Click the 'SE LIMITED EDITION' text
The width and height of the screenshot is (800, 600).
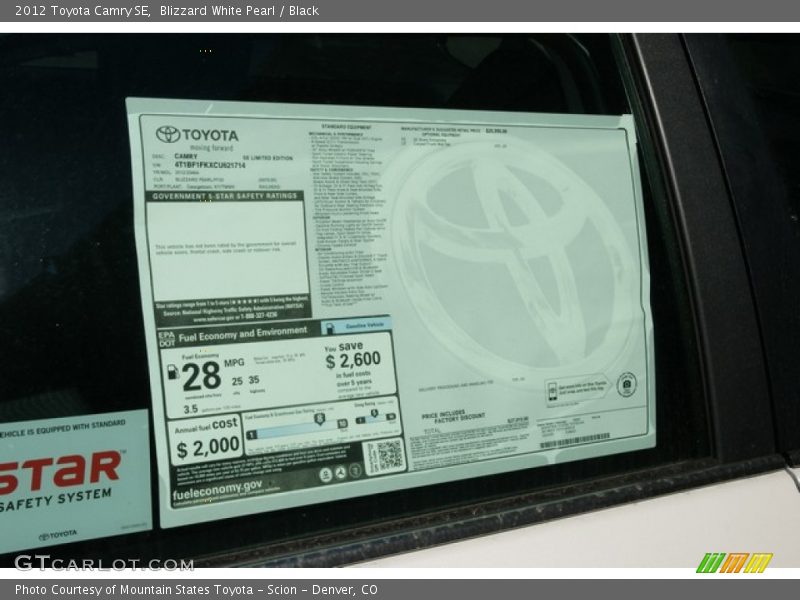coord(268,158)
